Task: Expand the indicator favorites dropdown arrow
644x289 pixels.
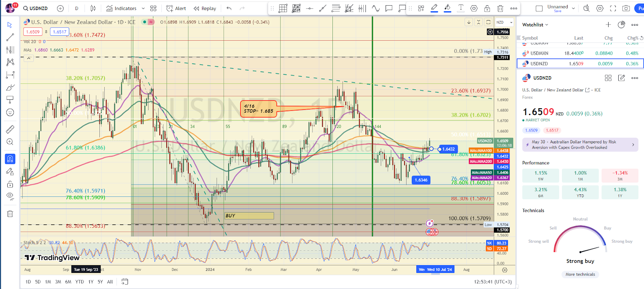Action: tap(143, 8)
